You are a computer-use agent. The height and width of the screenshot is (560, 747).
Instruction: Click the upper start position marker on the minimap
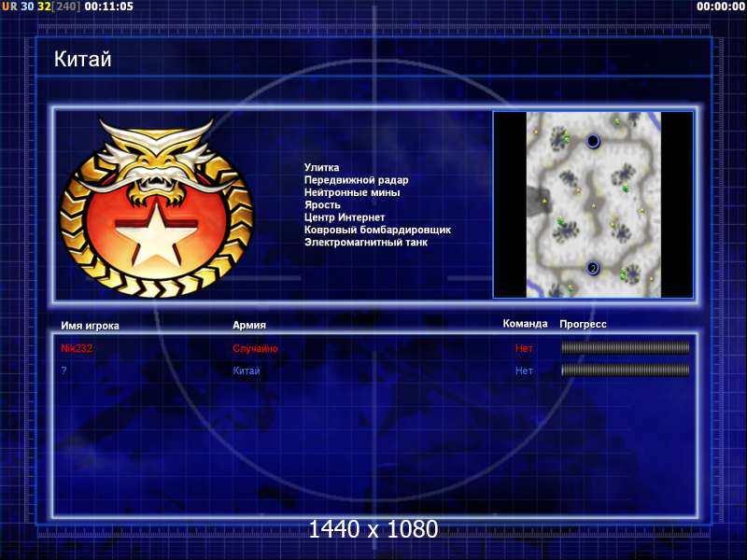(x=593, y=141)
